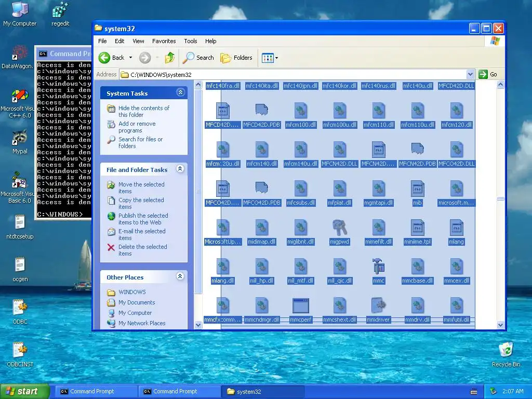Open the Search pane

(198, 58)
